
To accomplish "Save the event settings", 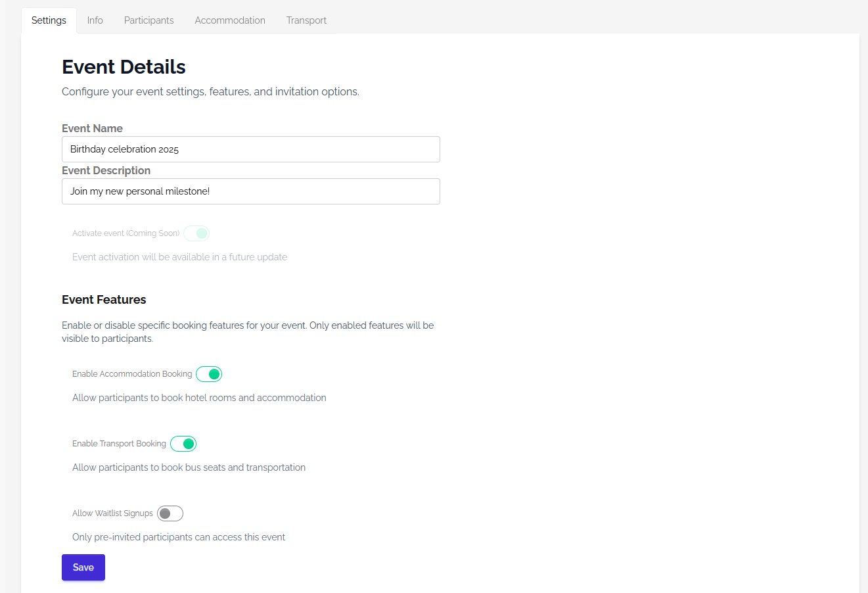I will click(x=83, y=567).
